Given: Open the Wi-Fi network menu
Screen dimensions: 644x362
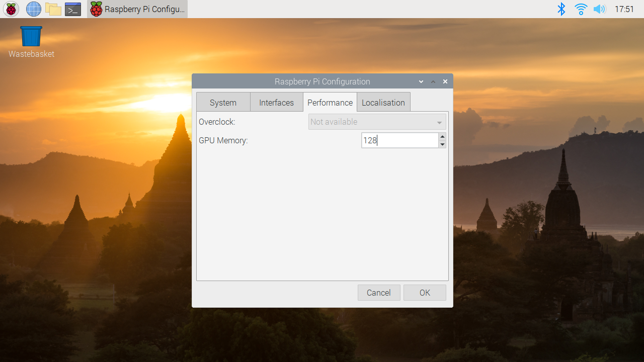Looking at the screenshot, I should click(x=581, y=9).
